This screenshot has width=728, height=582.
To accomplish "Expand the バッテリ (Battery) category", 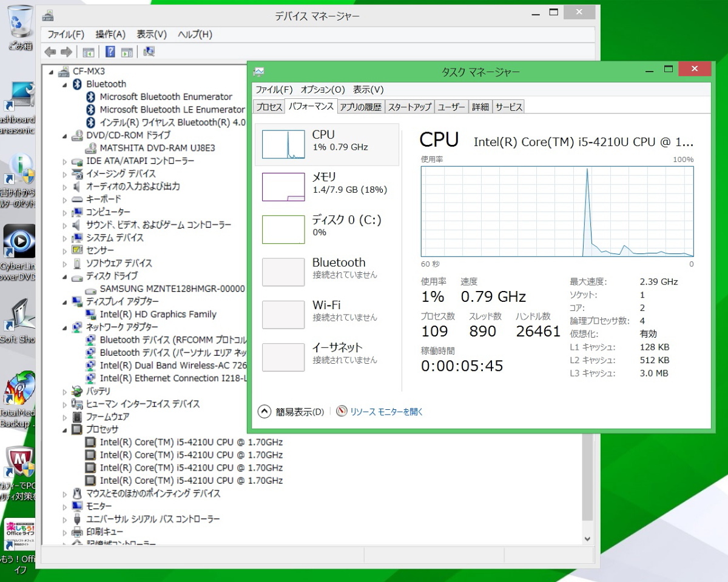I will coord(65,392).
